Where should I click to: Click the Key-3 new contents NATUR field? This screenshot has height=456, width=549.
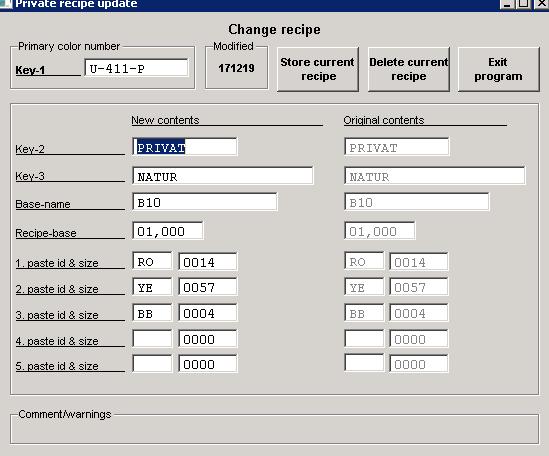point(223,175)
